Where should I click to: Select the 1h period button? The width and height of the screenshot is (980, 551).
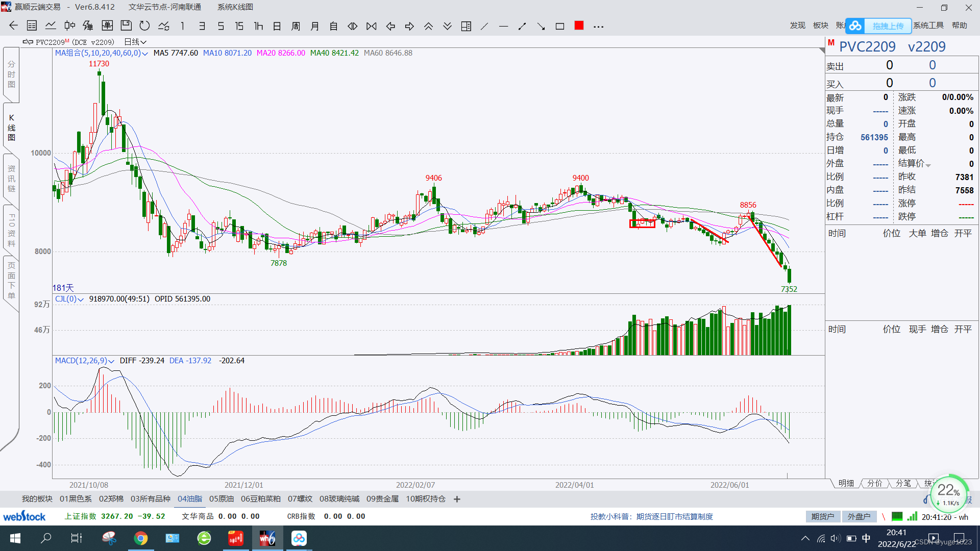pos(258,26)
